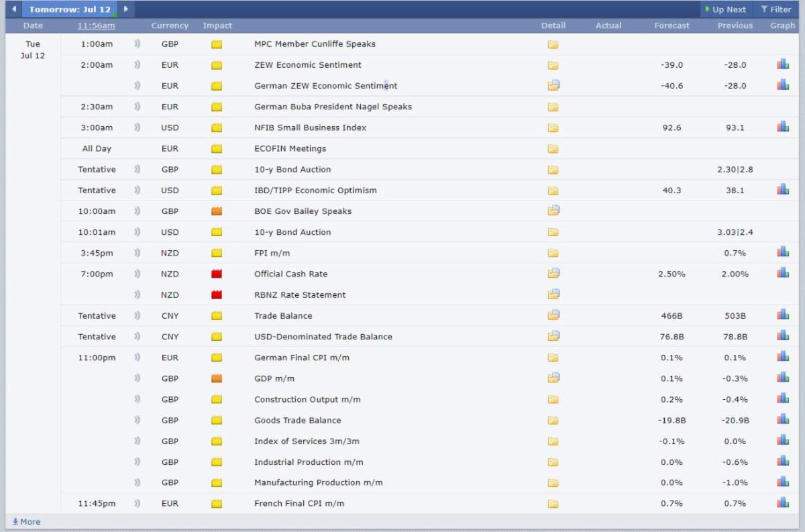Show graph for GBP GDP m/m
The height and width of the screenshot is (532, 805).
point(783,378)
